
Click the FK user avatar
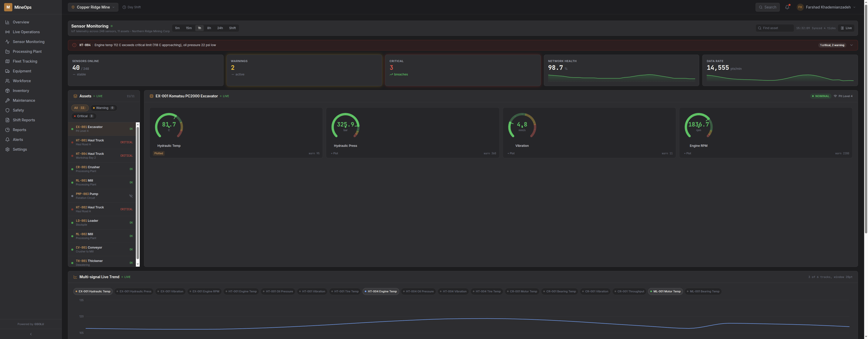pos(800,7)
